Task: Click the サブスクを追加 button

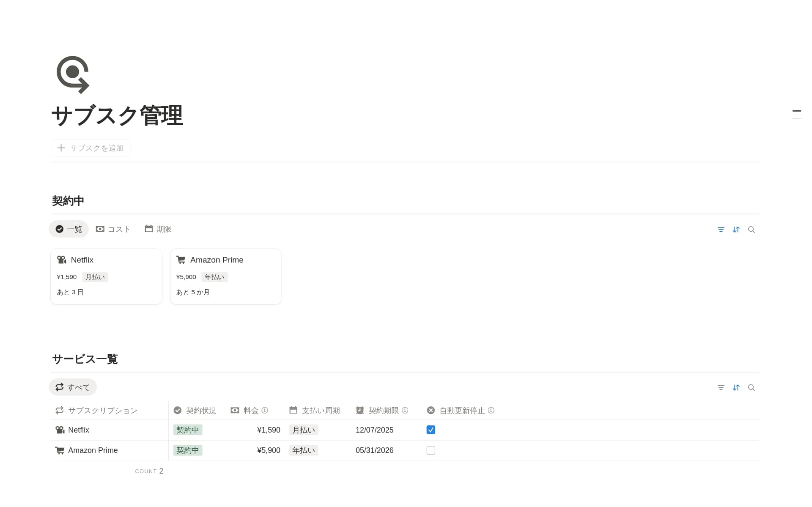Action: point(91,148)
